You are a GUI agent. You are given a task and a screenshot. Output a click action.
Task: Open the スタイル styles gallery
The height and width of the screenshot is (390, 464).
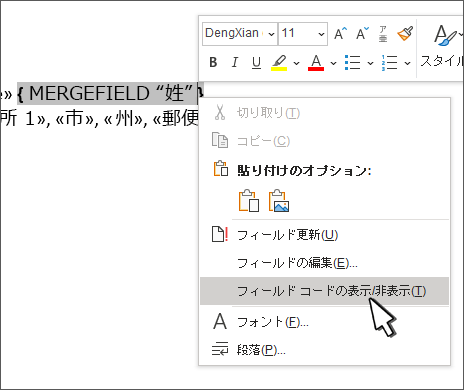(442, 47)
